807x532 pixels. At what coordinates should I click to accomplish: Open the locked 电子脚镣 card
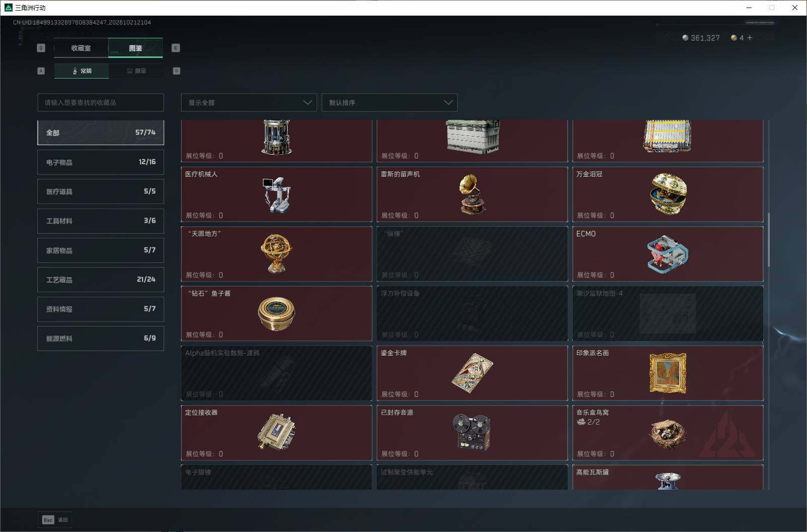(x=277, y=477)
